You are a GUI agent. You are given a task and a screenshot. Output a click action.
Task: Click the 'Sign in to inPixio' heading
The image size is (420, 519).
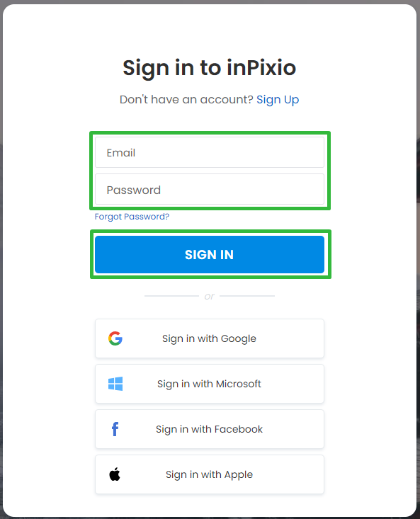click(210, 68)
